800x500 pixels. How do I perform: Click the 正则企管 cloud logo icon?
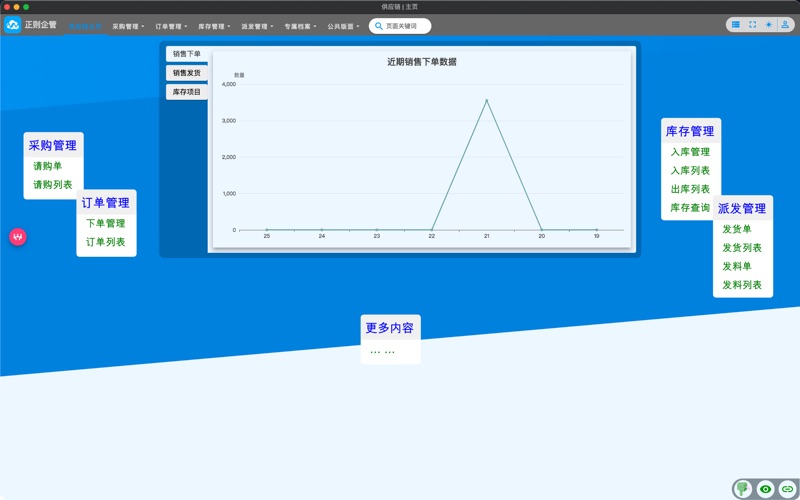[13, 25]
